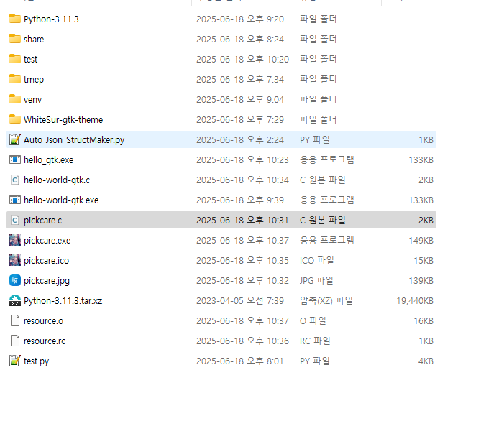This screenshot has height=444, width=504.
Task: Click the 139KB size of pickcare.jpg
Action: [421, 281]
